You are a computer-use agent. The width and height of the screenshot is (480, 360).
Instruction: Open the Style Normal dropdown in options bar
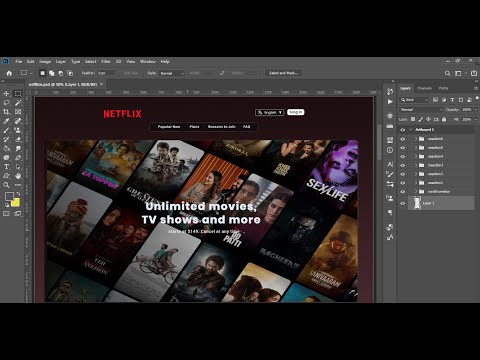coord(172,73)
